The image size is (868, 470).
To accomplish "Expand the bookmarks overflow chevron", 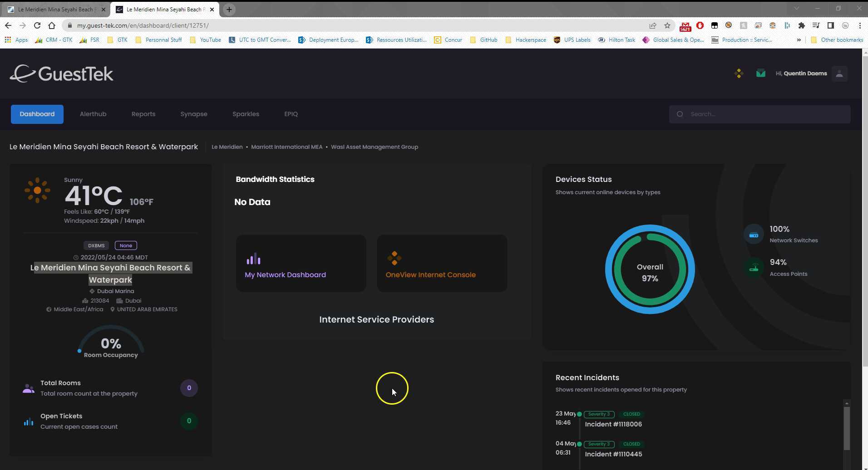I will click(799, 40).
